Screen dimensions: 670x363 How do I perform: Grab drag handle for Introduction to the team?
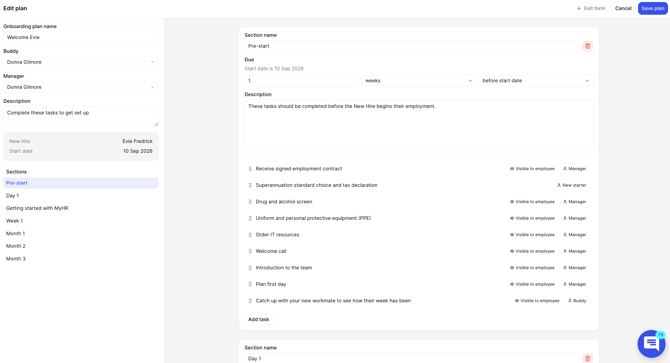tap(250, 268)
